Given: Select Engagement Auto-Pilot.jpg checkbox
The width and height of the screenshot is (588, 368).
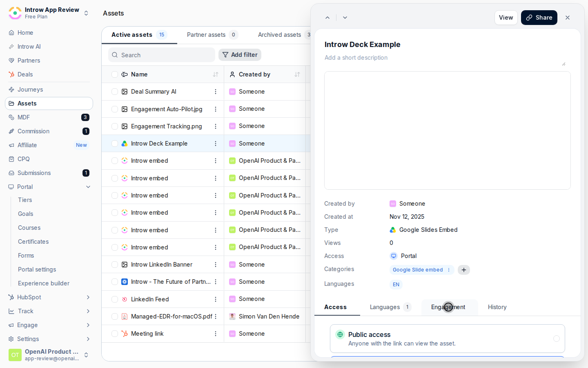Looking at the screenshot, I should click(x=115, y=109).
